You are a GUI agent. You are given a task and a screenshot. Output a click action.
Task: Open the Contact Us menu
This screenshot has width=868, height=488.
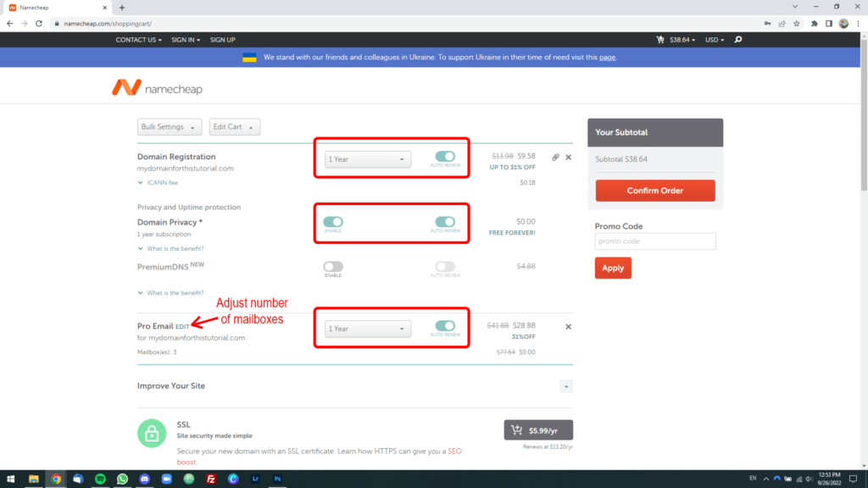coord(138,40)
